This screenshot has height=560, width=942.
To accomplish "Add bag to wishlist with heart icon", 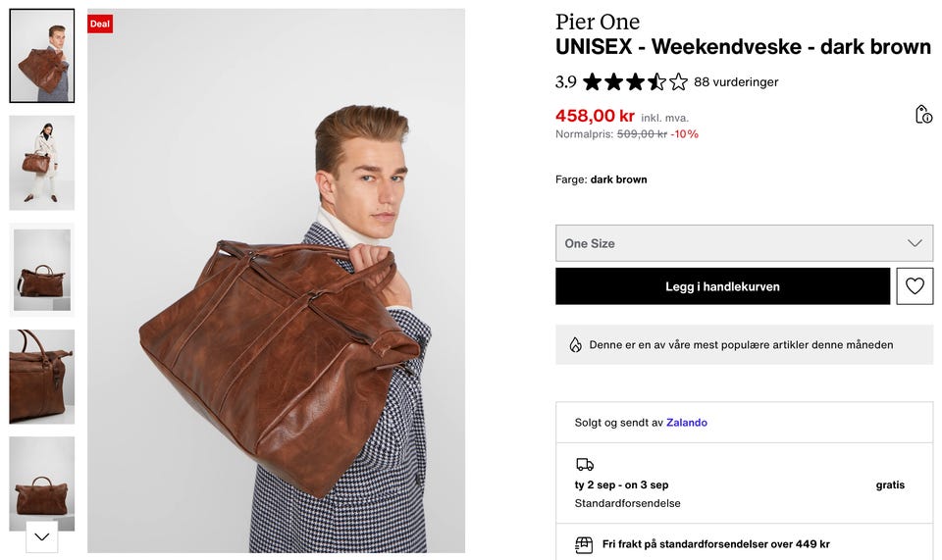I will point(915,286).
